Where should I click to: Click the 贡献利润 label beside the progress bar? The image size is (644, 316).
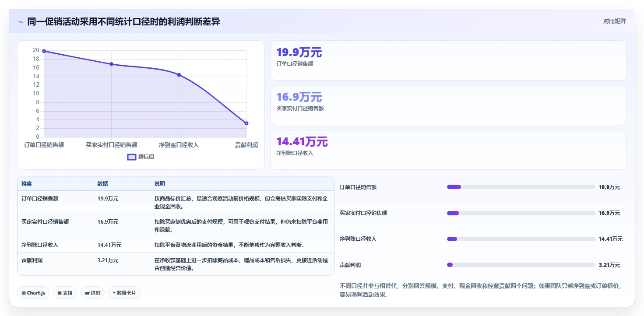(x=350, y=265)
